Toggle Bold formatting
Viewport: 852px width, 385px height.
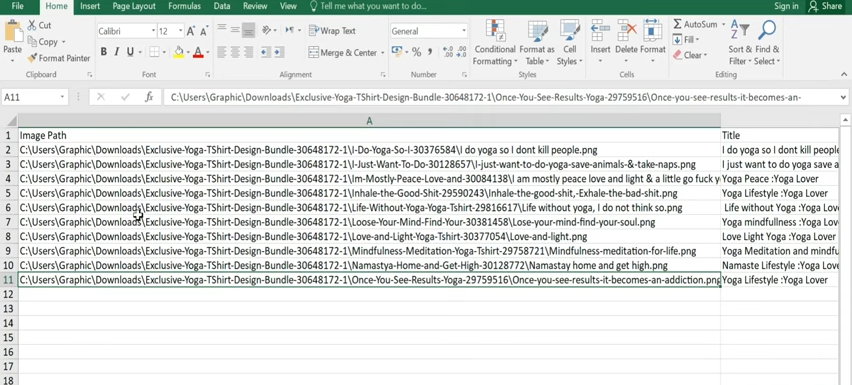click(104, 52)
